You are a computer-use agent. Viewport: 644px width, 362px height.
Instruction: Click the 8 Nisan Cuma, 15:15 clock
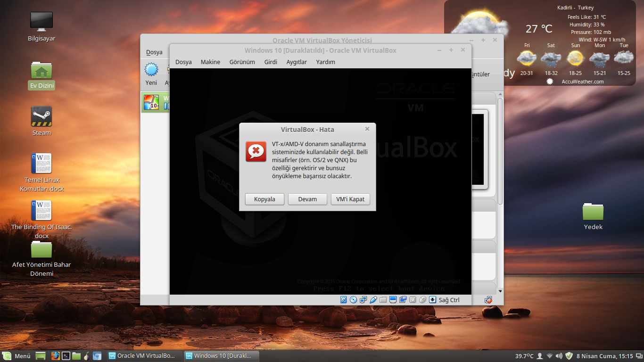point(605,356)
